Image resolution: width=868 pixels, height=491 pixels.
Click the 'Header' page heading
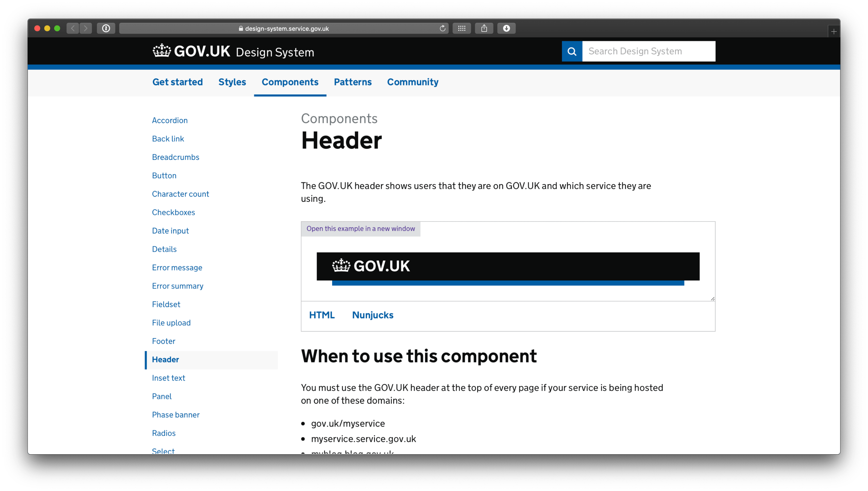pos(341,140)
